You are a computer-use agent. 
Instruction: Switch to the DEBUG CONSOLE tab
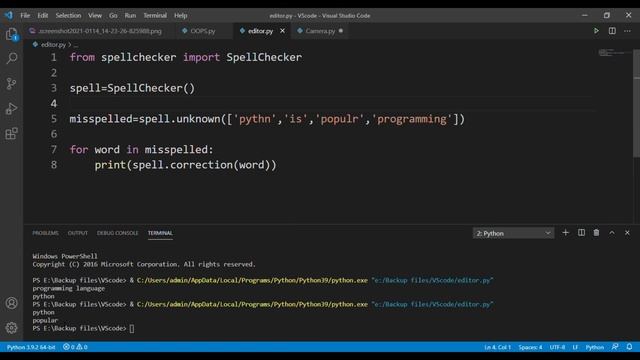(x=118, y=233)
